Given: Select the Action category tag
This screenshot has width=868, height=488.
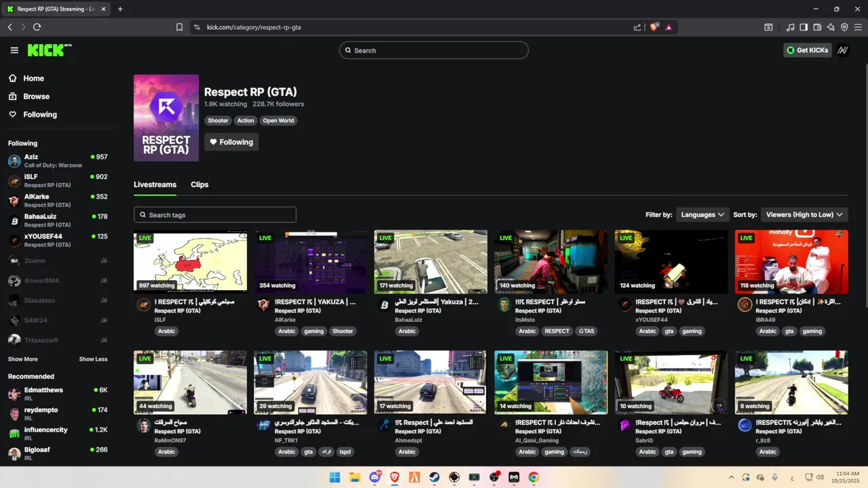Looking at the screenshot, I should pos(245,121).
